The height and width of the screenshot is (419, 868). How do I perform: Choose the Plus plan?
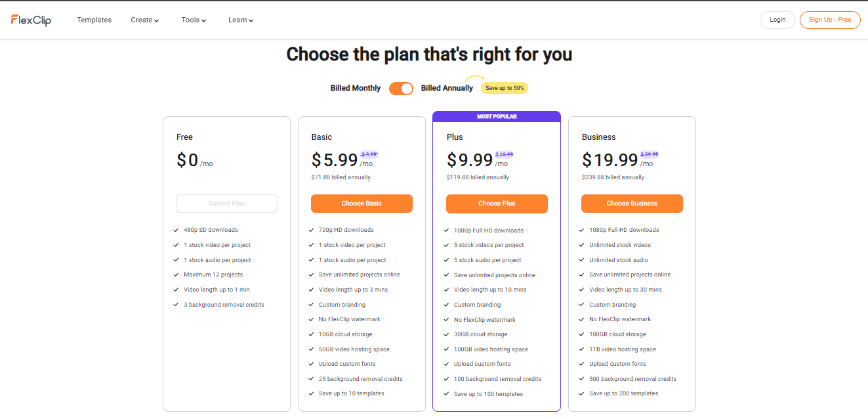(x=497, y=204)
